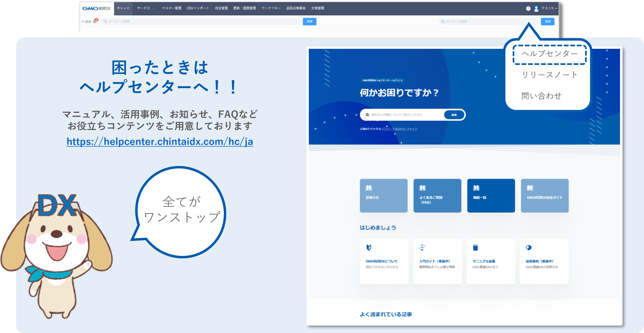Expand the テスト3 account dropdown
This screenshot has height=333, width=644.
coord(549,8)
